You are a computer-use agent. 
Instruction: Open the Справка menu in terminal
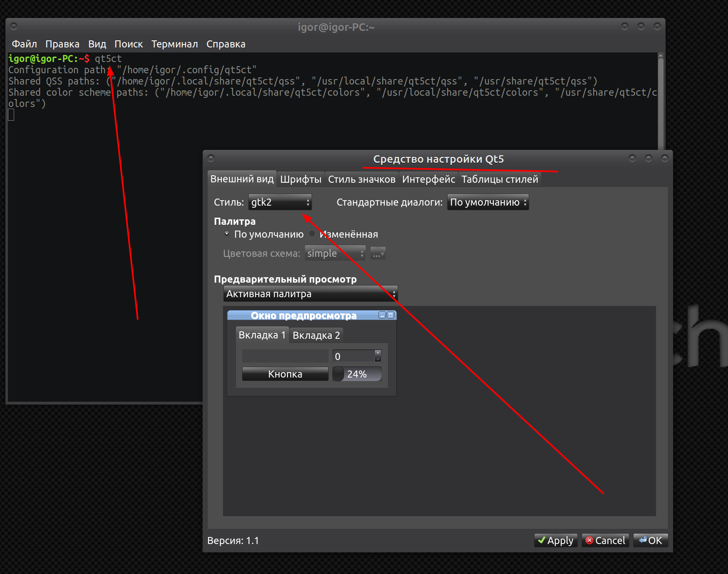pyautogui.click(x=225, y=44)
